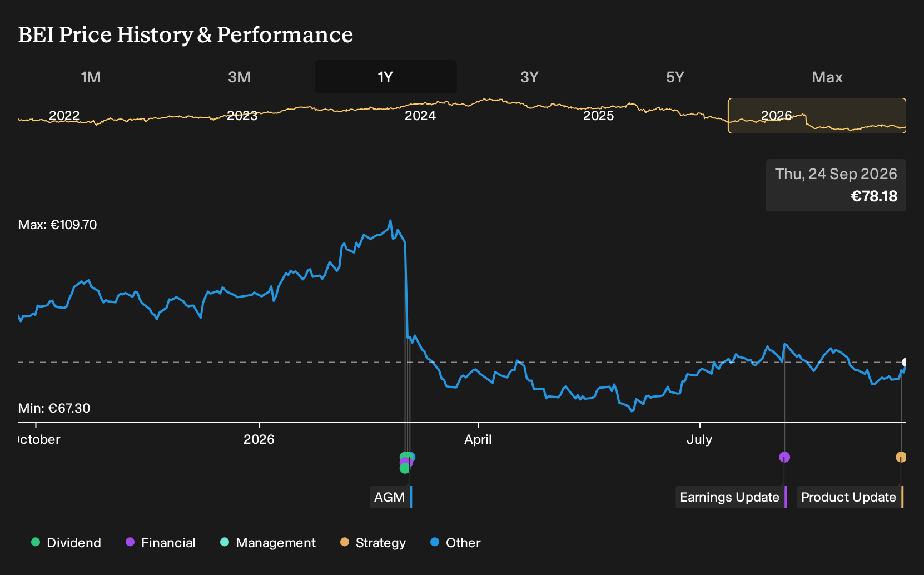Screen dimensions: 924x575
Task: Click the AGM event label
Action: [x=391, y=497]
